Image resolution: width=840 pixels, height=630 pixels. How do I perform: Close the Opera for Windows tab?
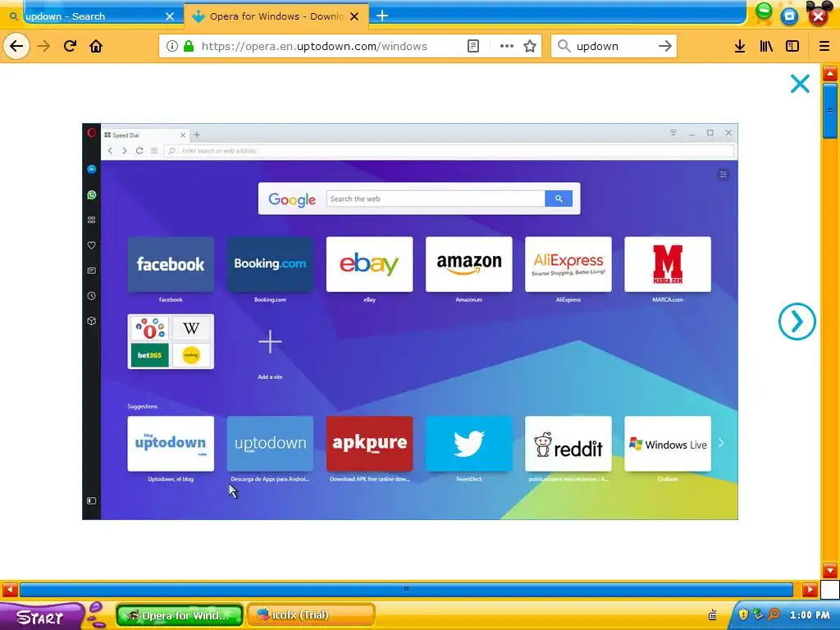click(x=354, y=16)
